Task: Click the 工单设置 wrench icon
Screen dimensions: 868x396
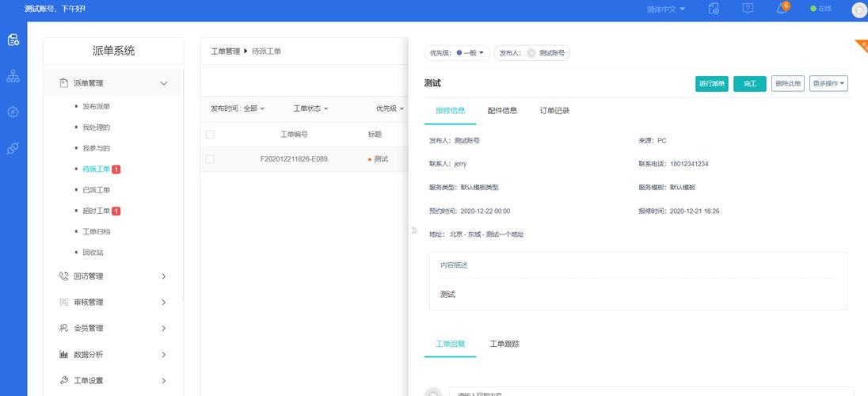Action: point(63,380)
